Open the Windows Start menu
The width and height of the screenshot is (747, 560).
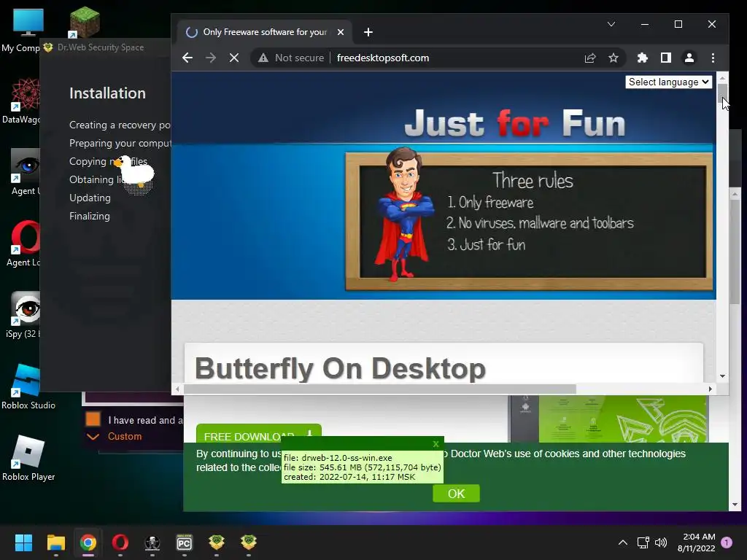[x=23, y=542]
